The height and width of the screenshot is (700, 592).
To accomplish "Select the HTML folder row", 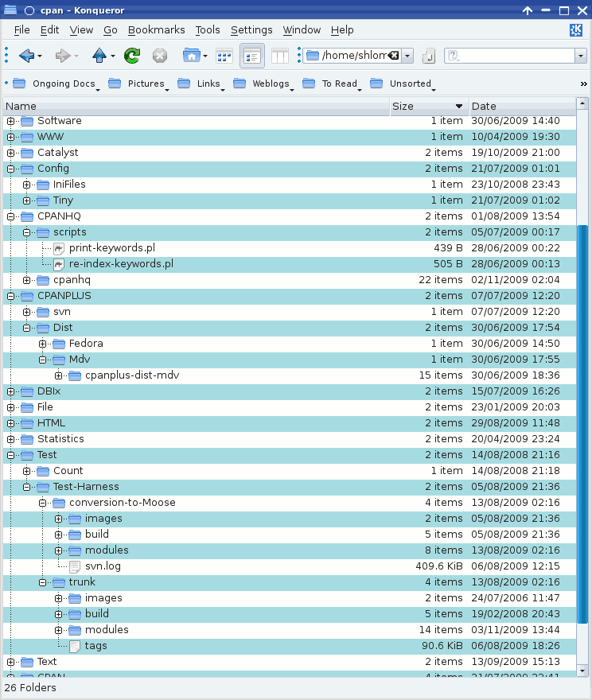I will pos(290,423).
